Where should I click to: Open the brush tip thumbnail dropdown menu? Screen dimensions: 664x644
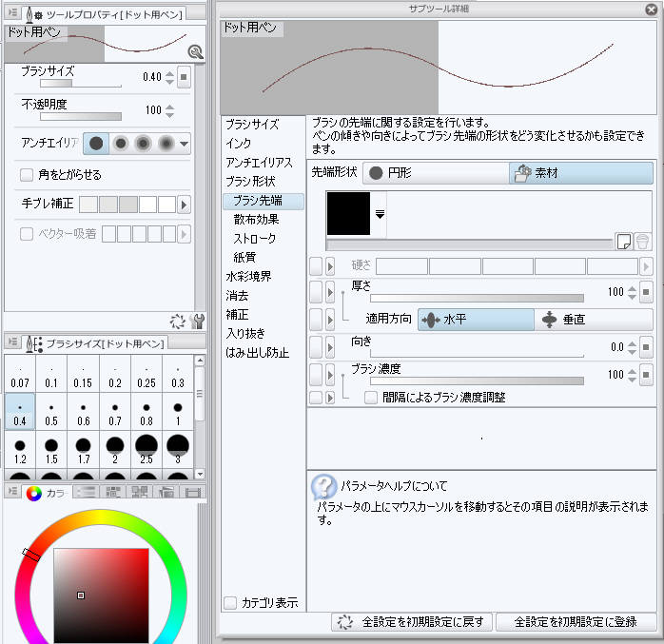coord(380,215)
